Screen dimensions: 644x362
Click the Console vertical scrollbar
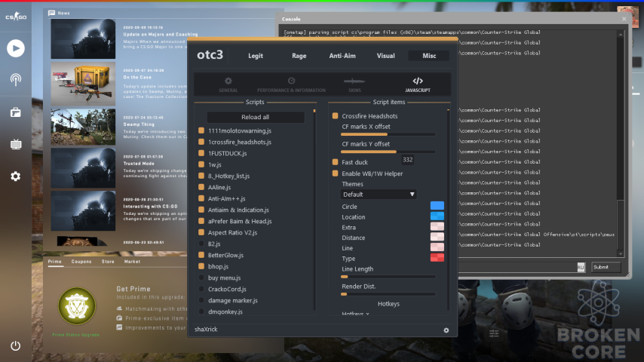(x=621, y=143)
